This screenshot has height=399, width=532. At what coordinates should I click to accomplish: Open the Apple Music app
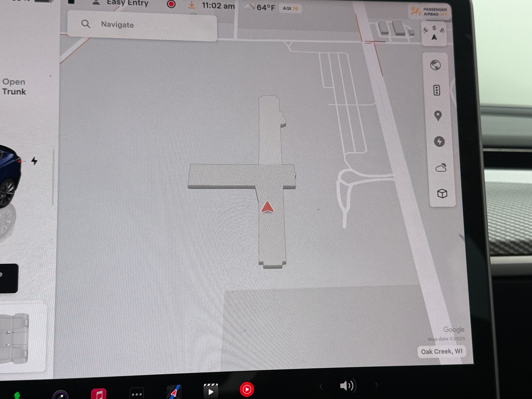(x=99, y=394)
